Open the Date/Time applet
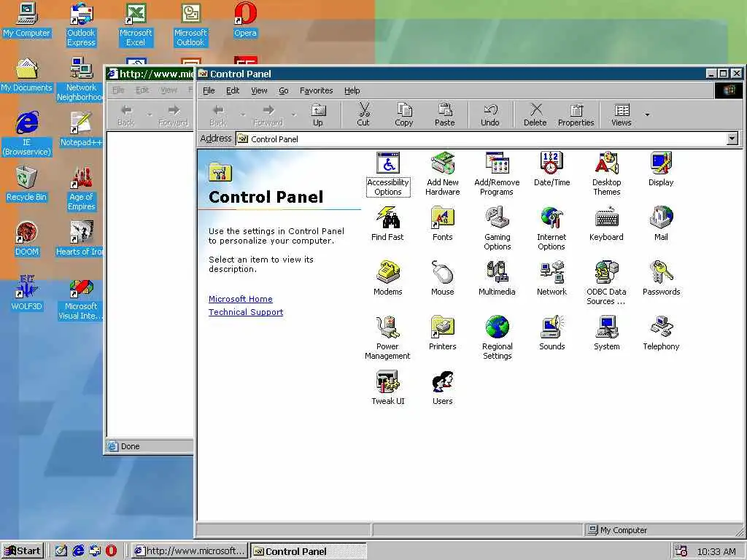This screenshot has height=560, width=747. 551,169
